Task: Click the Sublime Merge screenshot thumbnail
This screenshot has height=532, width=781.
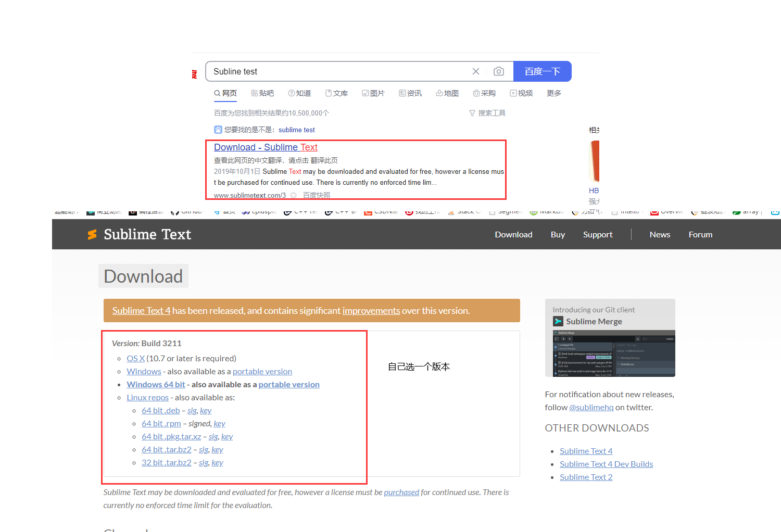Action: pyautogui.click(x=610, y=353)
